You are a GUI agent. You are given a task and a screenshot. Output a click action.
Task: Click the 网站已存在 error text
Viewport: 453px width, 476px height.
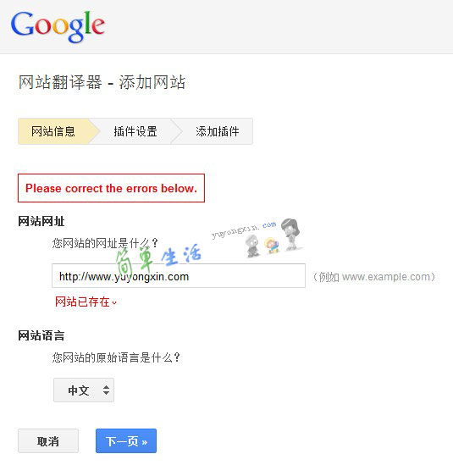pyautogui.click(x=82, y=302)
